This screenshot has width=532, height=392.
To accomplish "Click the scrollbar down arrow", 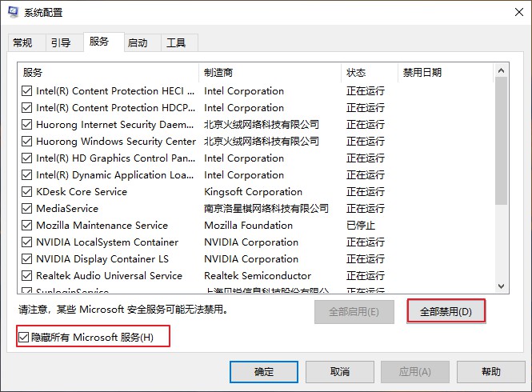I will (501, 286).
